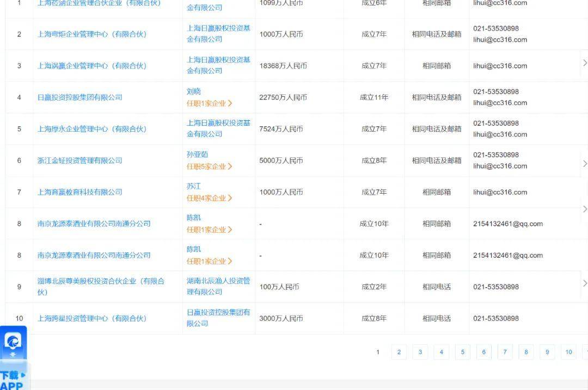Open company 上海涡赢企业管理中心（有限合伙）
Viewport: 588px width, 390px height.
(92, 66)
